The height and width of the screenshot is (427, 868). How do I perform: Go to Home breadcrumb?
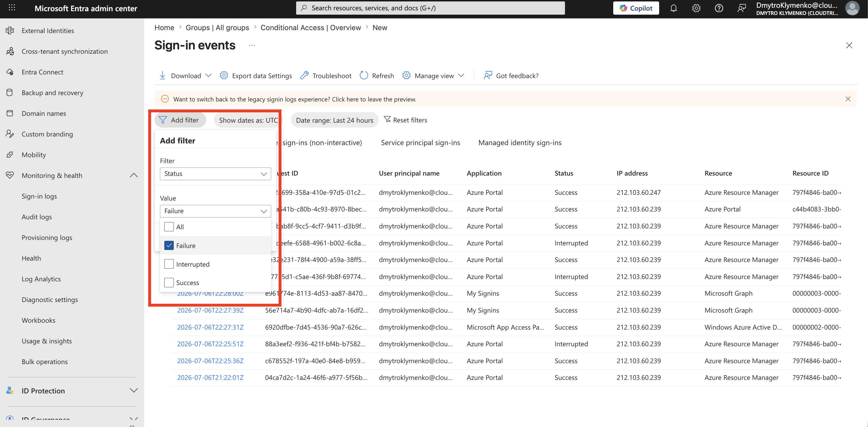click(x=164, y=28)
